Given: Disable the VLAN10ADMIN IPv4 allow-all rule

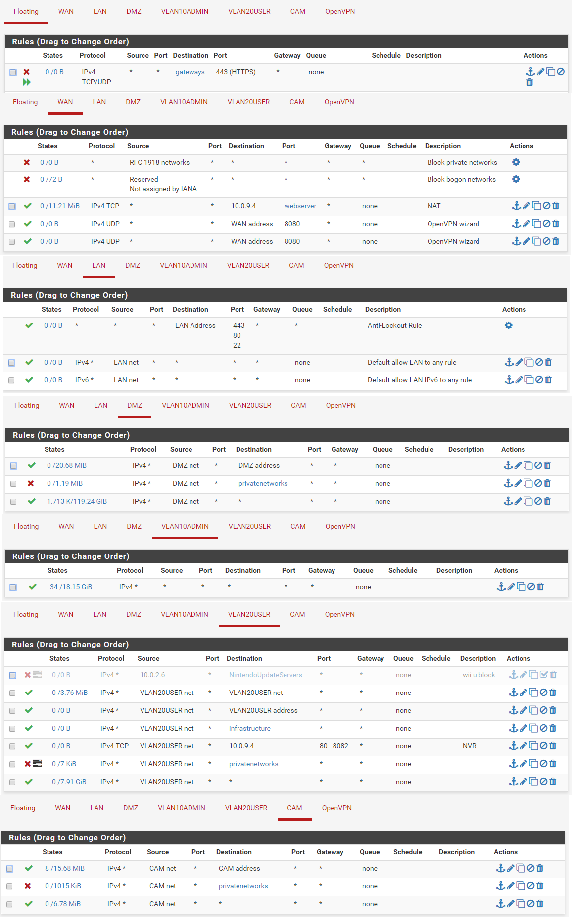Looking at the screenshot, I should pos(531,587).
